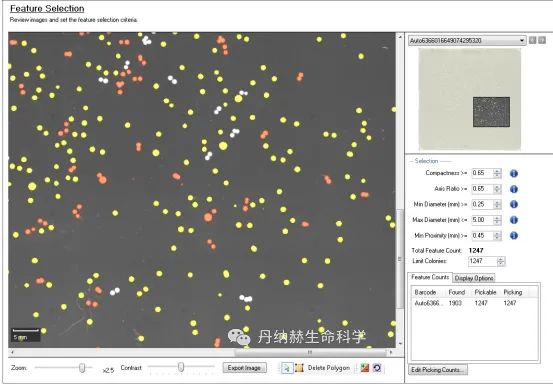
Task: Open the Axis Ratio info icon
Action: point(514,189)
